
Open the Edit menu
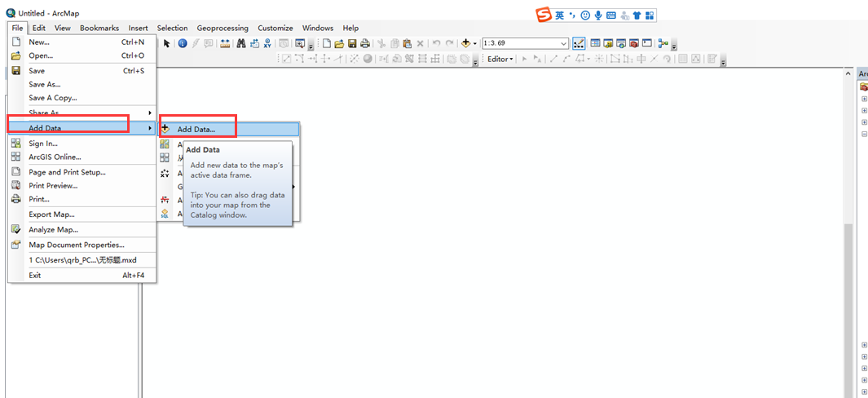click(39, 28)
